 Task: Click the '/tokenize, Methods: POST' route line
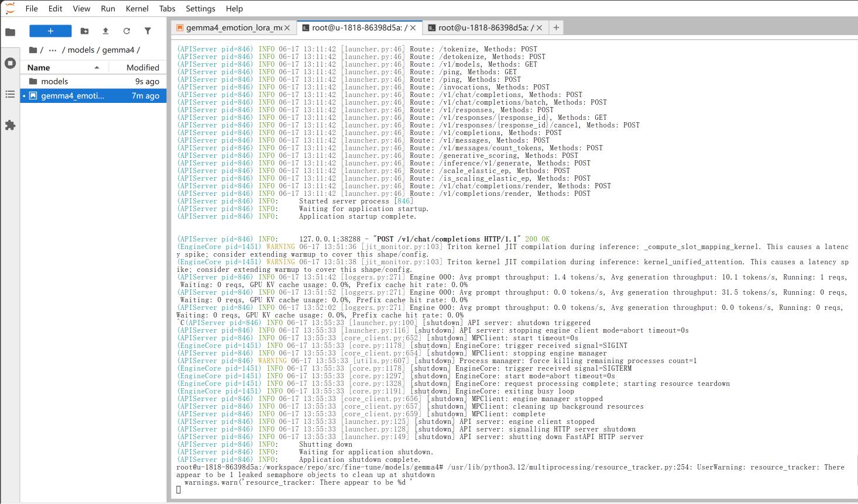[x=489, y=49]
